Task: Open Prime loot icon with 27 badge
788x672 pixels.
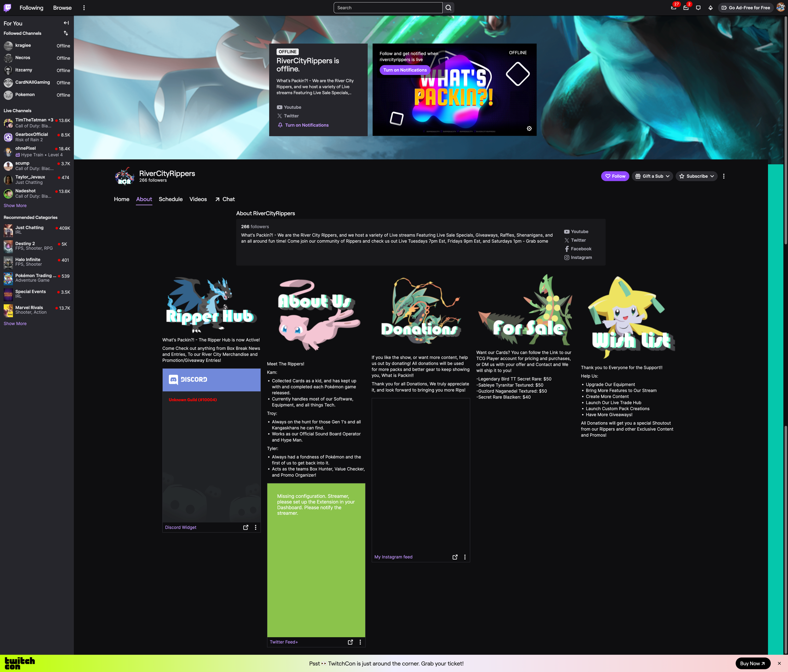Action: (x=674, y=8)
